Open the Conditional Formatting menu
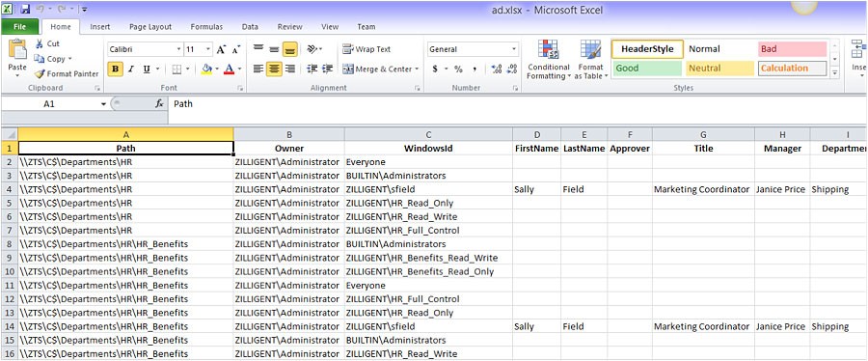 [x=548, y=60]
